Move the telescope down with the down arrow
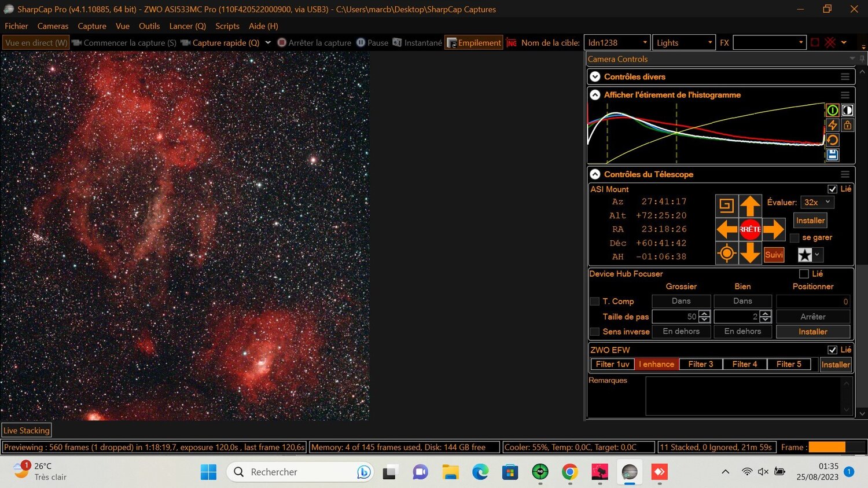 pyautogui.click(x=750, y=253)
